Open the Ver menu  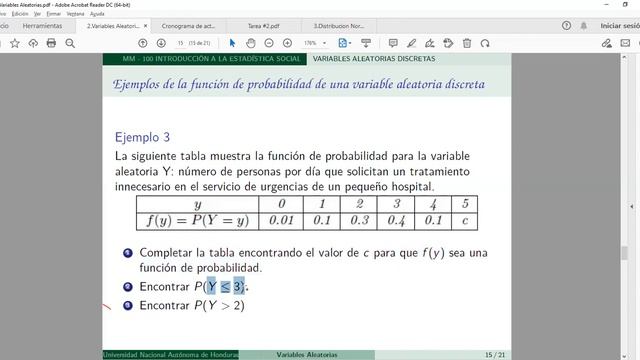(37, 14)
